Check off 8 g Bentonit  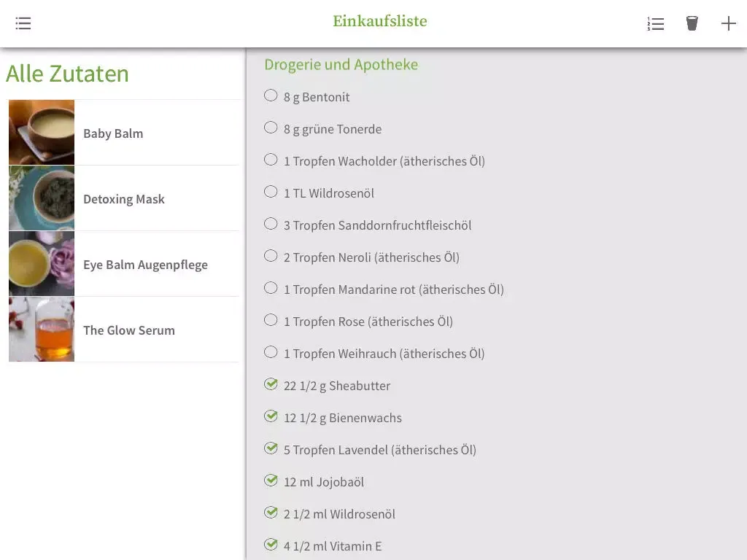point(271,96)
